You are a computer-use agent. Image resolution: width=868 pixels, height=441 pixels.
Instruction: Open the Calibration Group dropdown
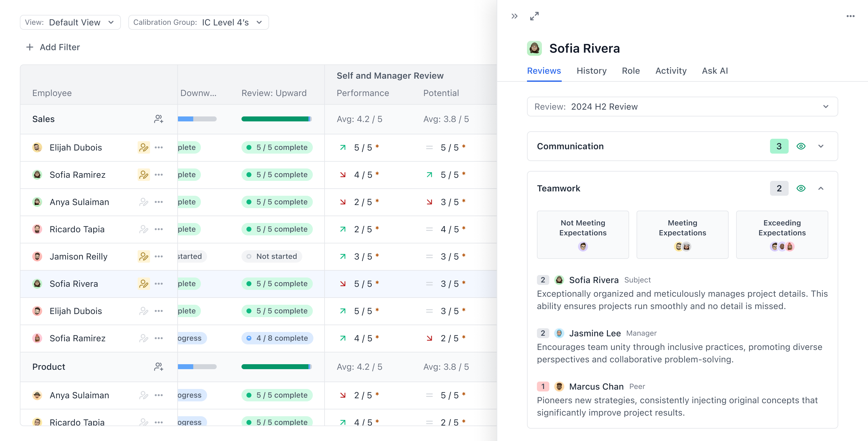(x=198, y=22)
